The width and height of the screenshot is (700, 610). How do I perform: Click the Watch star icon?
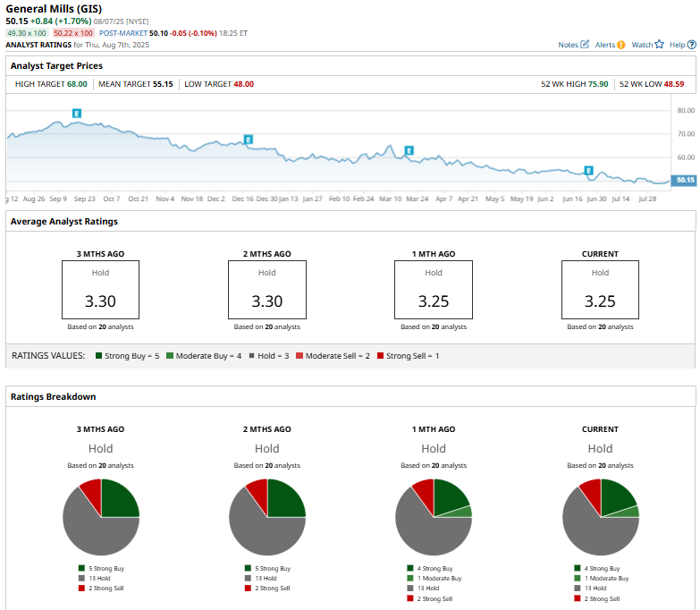click(660, 44)
